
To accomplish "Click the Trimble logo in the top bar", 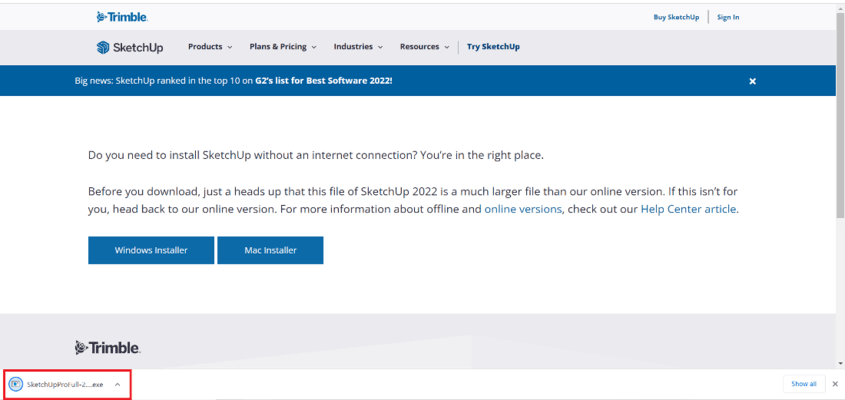I will pyautogui.click(x=122, y=17).
